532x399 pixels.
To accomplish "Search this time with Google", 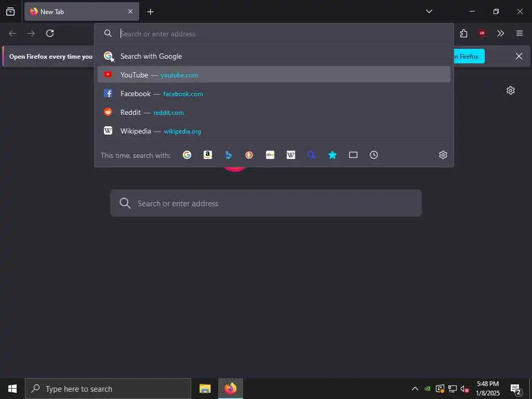I will (187, 155).
